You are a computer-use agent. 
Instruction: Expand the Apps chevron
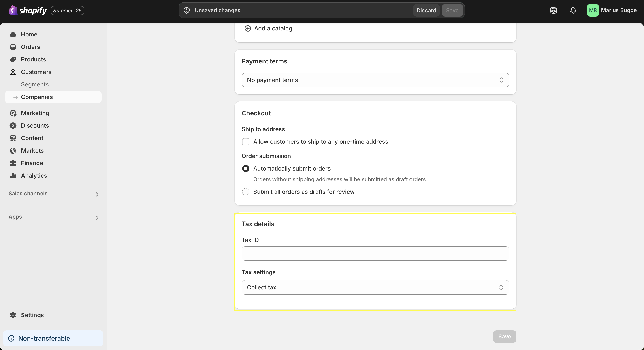pyautogui.click(x=97, y=218)
